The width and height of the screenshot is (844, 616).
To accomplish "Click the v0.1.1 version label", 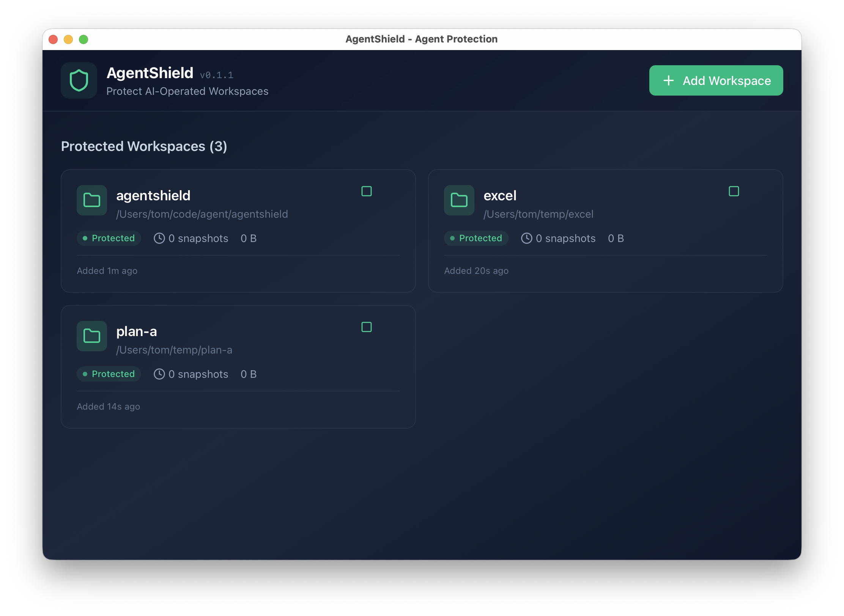I will coord(217,75).
